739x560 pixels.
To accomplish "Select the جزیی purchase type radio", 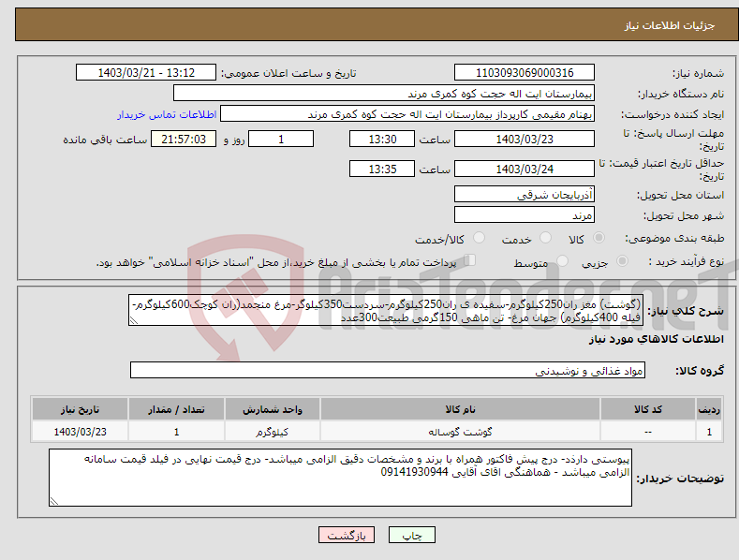I will pos(622,260).
